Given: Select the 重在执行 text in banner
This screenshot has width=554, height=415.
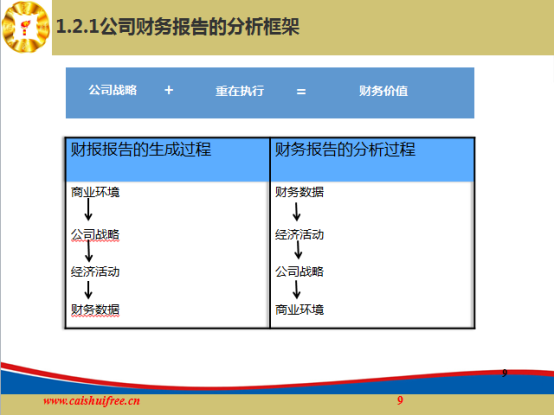Looking at the screenshot, I should pyautogui.click(x=240, y=91).
